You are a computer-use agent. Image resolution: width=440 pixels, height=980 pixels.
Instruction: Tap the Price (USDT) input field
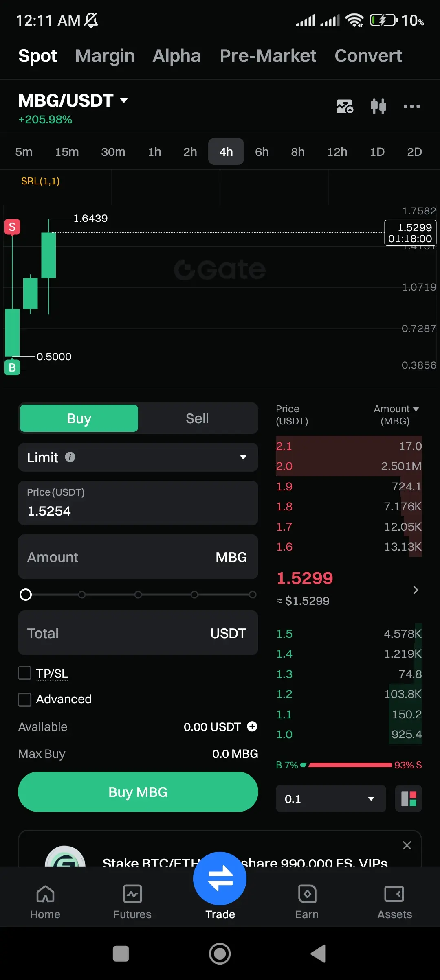138,503
